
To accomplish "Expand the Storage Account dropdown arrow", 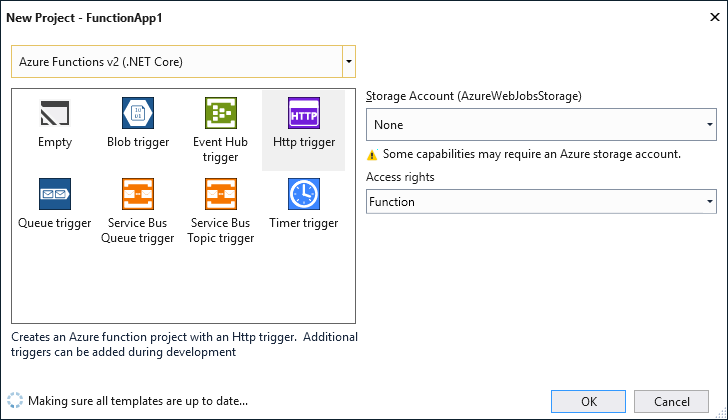I will [x=709, y=124].
